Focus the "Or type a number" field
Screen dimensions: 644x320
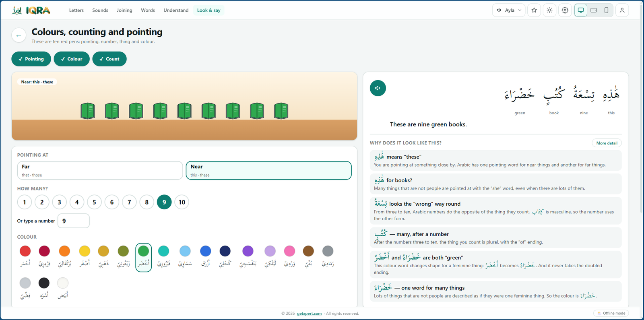point(74,221)
